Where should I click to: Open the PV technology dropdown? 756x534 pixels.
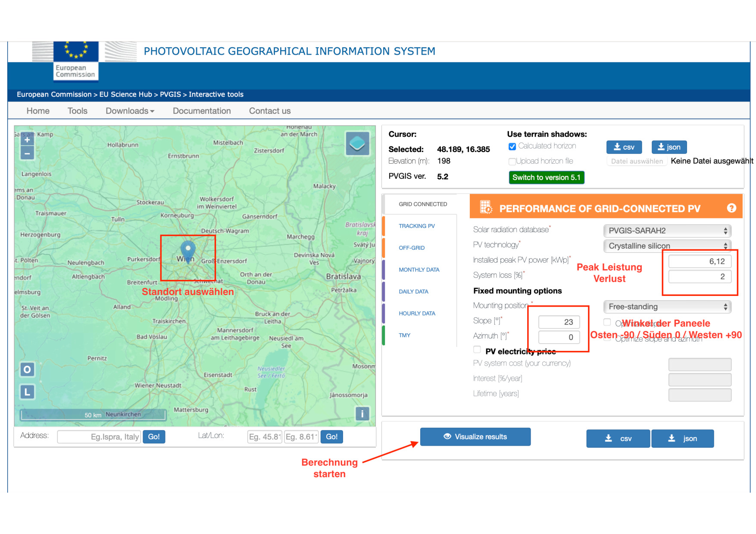[x=667, y=246]
